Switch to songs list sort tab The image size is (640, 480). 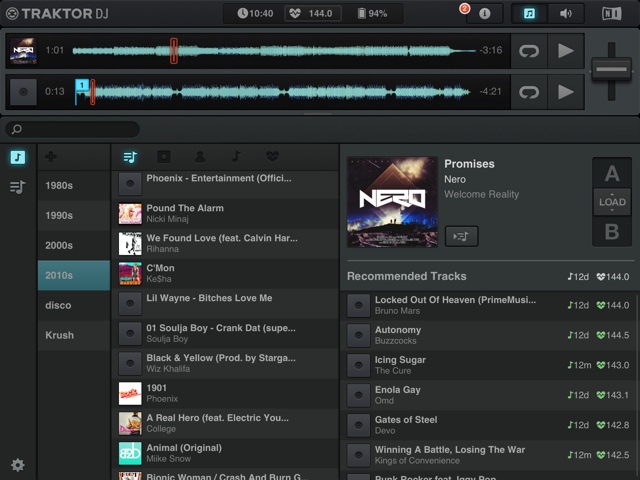tap(130, 157)
